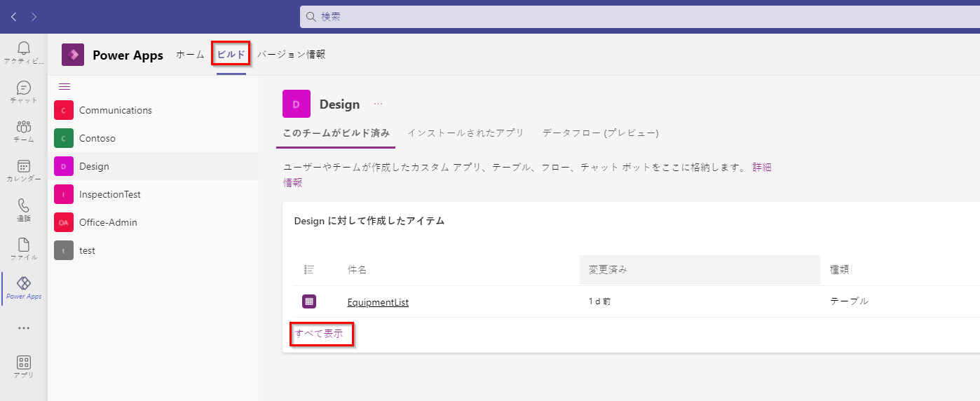Screen dimensions: 980x401
Task: Select the Communications team
Action: [x=154, y=110]
